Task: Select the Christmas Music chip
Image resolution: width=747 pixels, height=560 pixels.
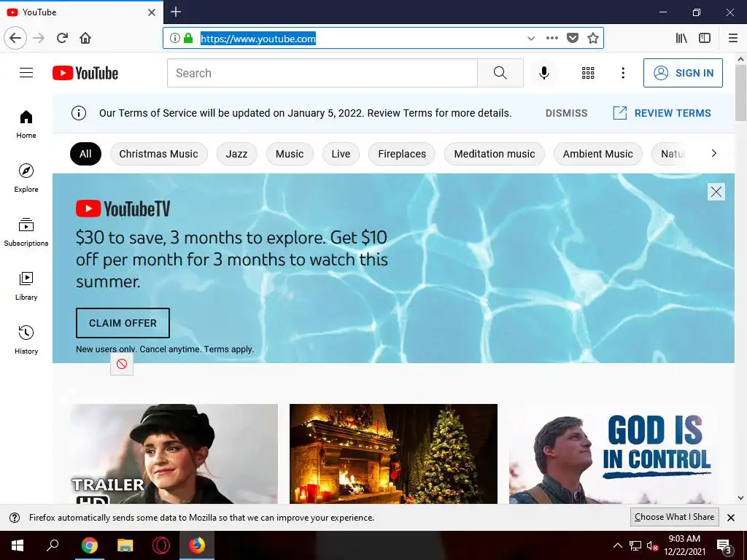Action: 158,154
